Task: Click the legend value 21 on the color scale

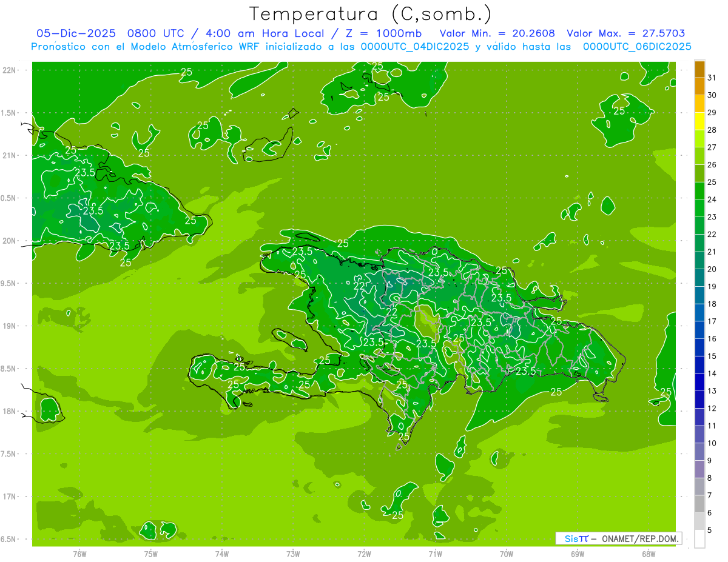Action: [x=712, y=252]
